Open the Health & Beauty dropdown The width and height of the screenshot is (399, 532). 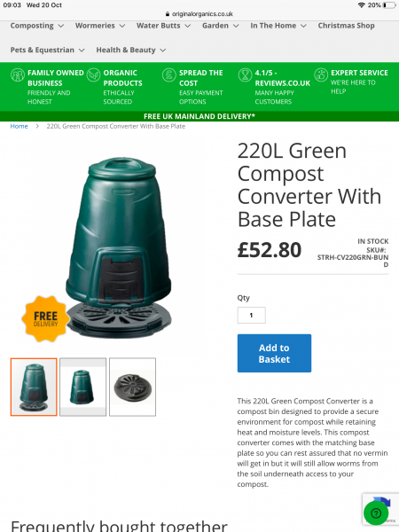131,51
